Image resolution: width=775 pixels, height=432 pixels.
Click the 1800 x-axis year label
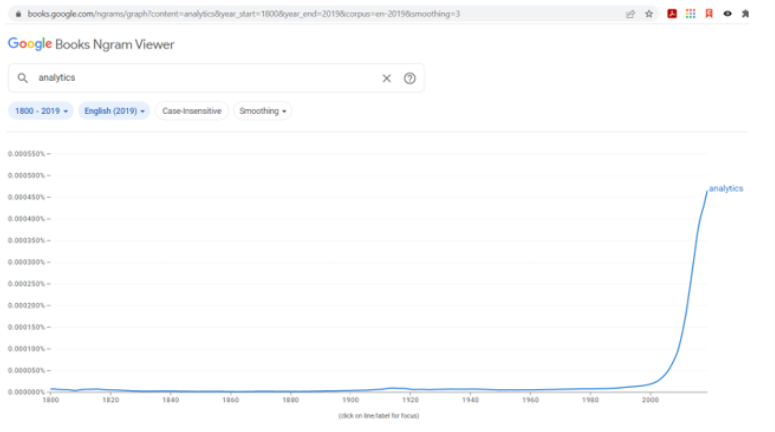(x=50, y=400)
